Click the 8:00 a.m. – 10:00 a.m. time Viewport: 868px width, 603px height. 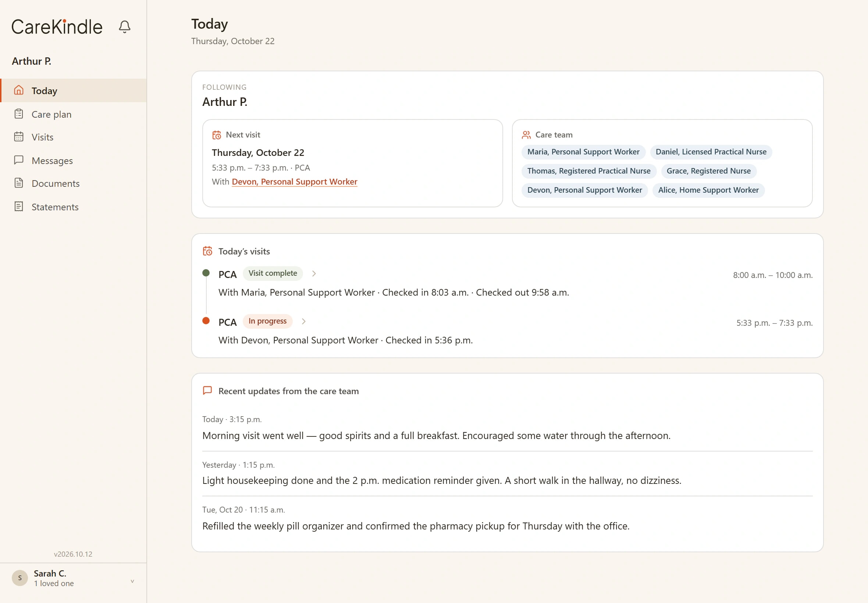point(773,275)
